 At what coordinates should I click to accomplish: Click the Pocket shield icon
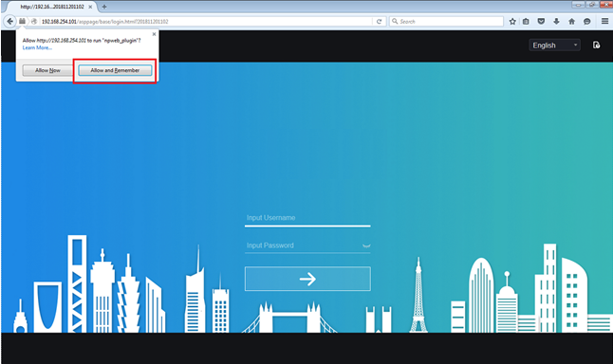pos(541,22)
